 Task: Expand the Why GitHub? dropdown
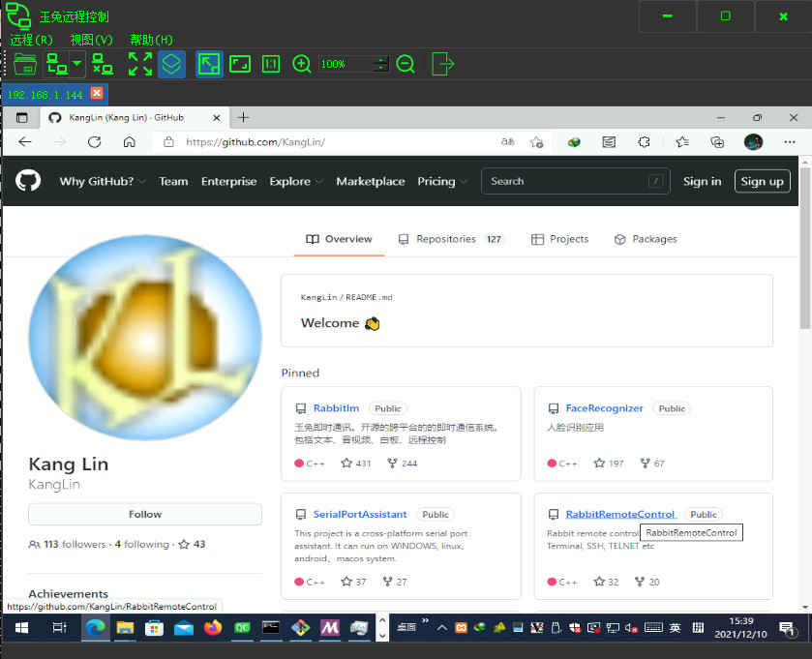103,181
